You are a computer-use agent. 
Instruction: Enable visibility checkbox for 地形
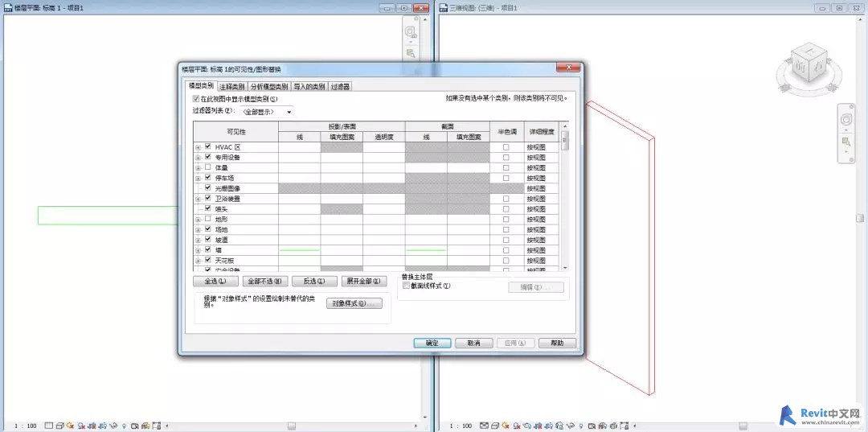coord(208,219)
